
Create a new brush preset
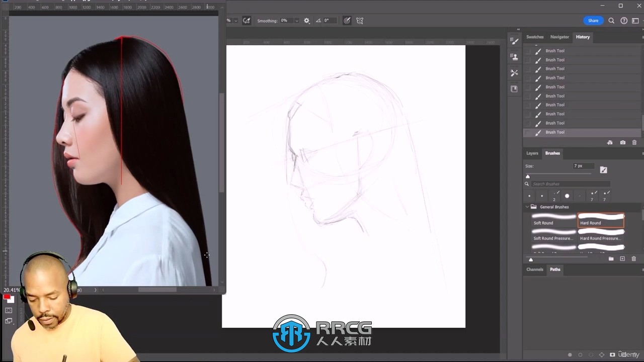[x=622, y=259]
